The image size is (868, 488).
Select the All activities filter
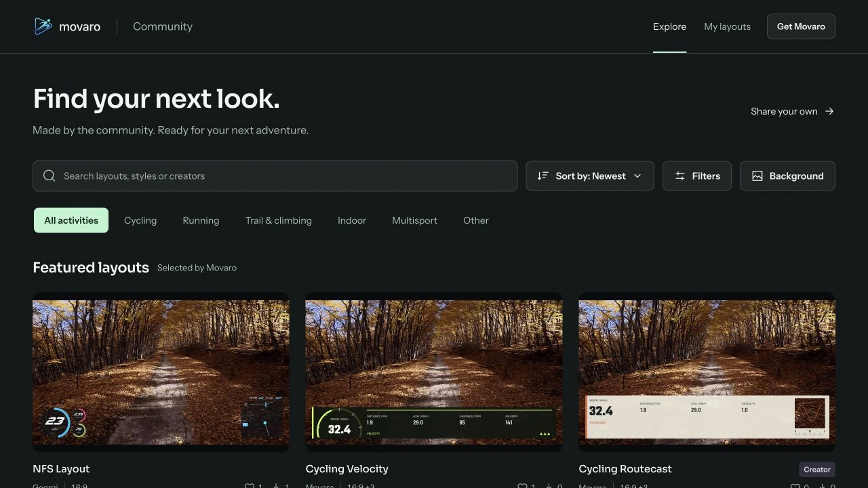click(71, 220)
